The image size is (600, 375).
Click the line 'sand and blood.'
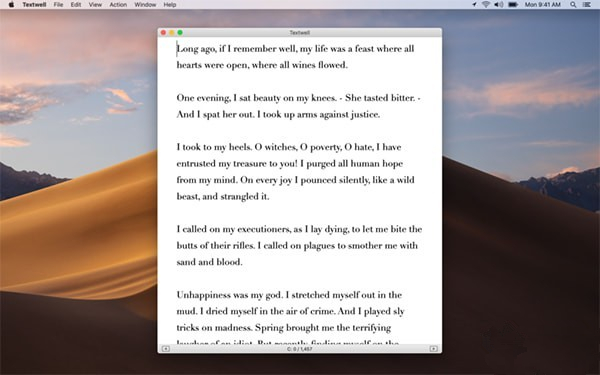click(x=209, y=262)
